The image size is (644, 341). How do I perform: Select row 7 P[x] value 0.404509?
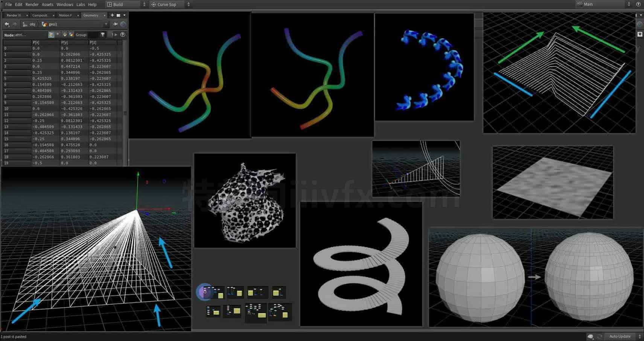pos(42,91)
